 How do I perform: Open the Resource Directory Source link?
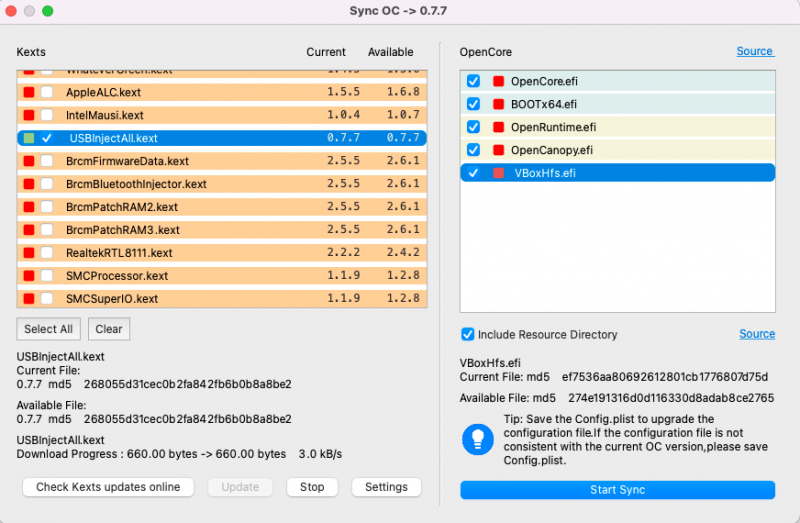coord(756,334)
